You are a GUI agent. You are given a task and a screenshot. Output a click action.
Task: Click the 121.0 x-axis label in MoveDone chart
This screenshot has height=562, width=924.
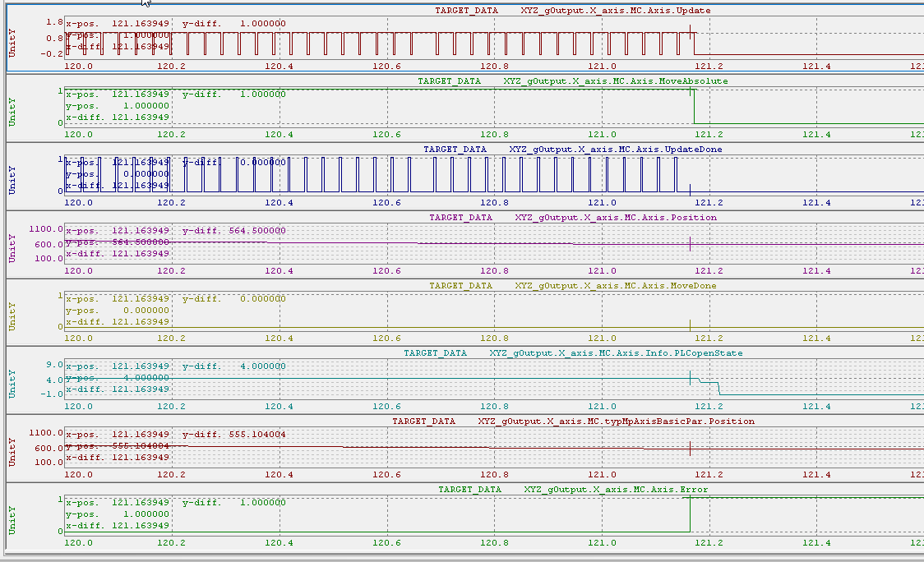pos(602,339)
